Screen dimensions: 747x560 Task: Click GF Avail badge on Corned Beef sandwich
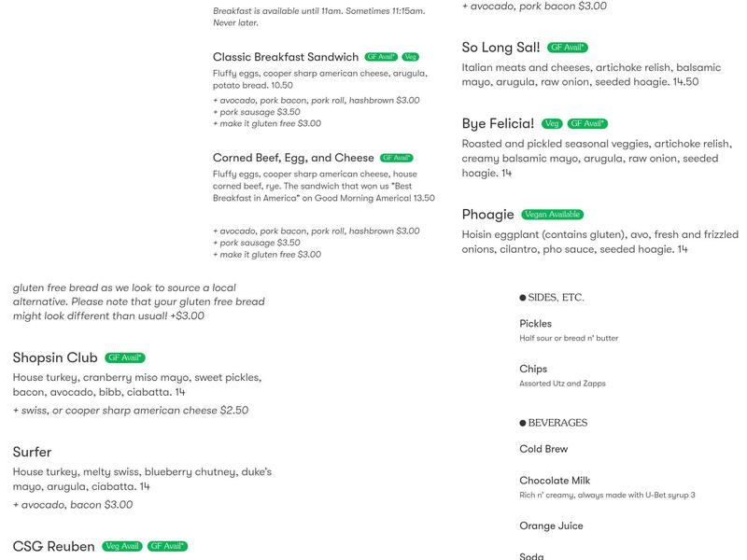tap(396, 158)
